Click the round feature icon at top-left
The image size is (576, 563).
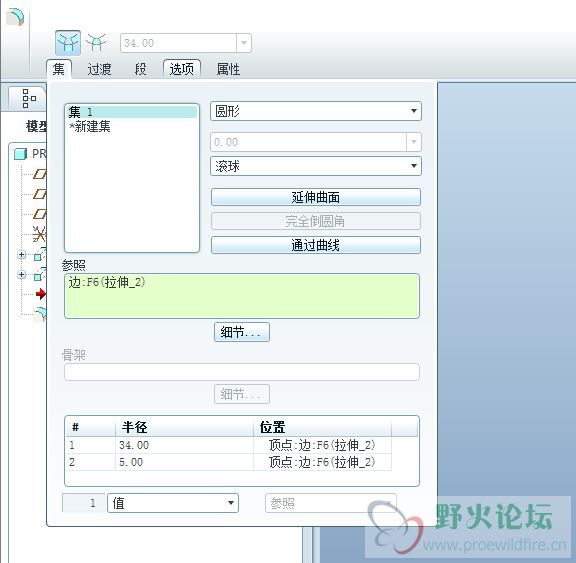click(x=15, y=18)
